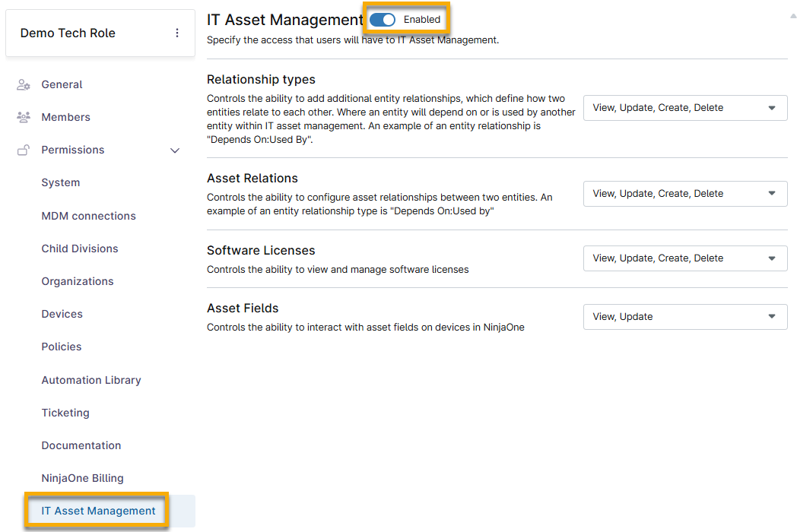Select IT Asset Management in sidebar

tap(98, 511)
